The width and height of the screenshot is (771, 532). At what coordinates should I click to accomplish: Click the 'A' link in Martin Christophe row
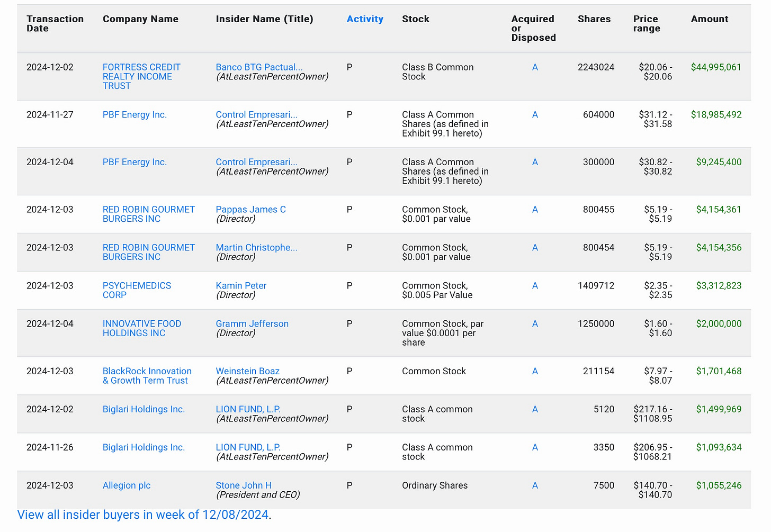[x=535, y=248]
